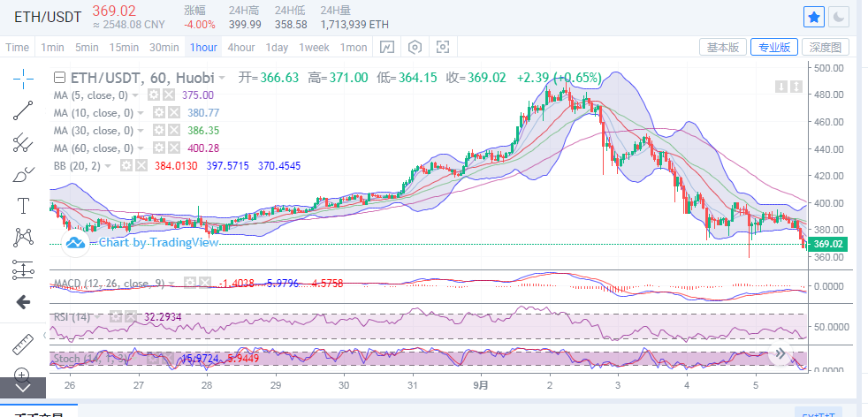Select the crosshair cursor tool
This screenshot has width=868, height=417.
(24, 79)
